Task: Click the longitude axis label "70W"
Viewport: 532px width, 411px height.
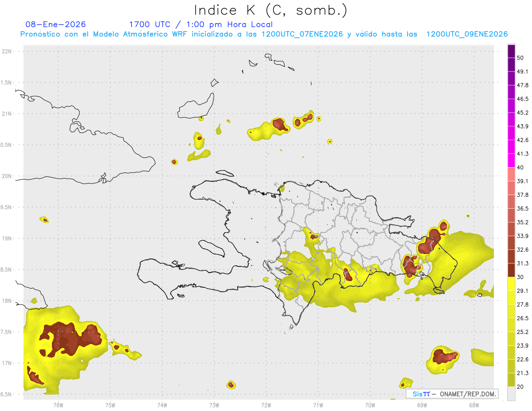Action: tap(370, 405)
